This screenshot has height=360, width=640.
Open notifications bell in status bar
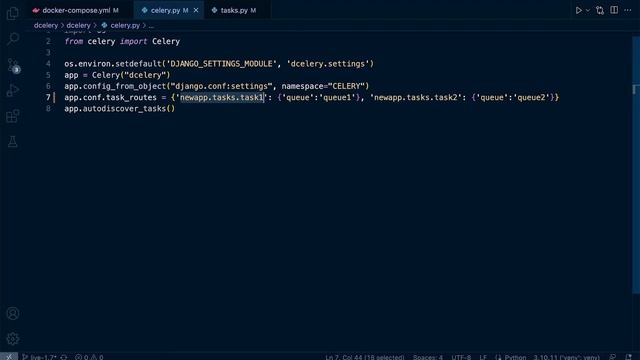coord(629,357)
